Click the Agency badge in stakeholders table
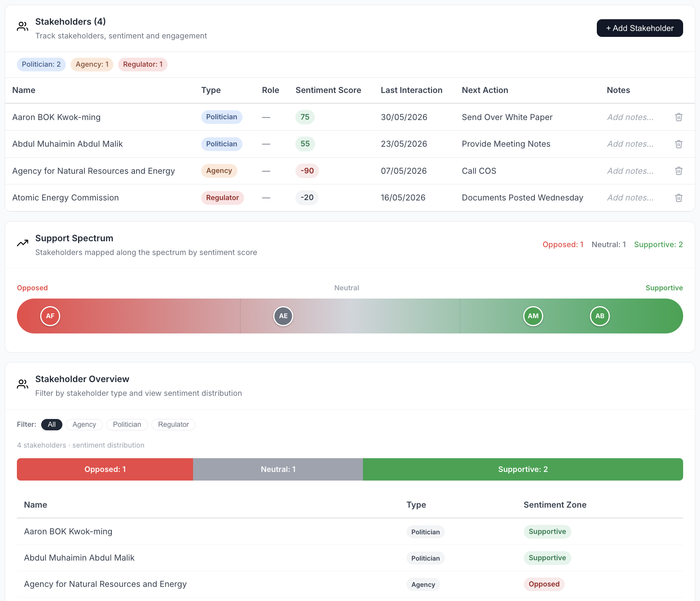The image size is (700, 601). click(x=219, y=171)
